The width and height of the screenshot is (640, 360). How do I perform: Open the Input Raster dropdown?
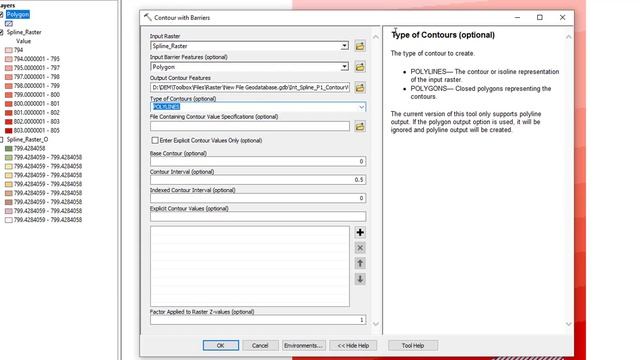point(344,46)
